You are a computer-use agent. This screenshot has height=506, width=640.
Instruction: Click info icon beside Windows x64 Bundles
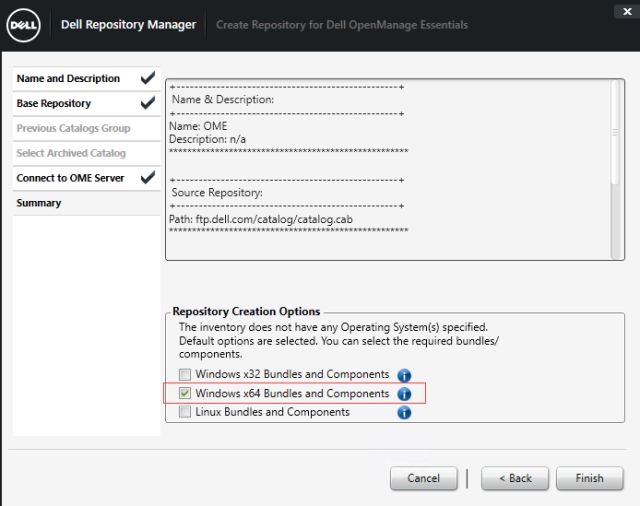(404, 394)
